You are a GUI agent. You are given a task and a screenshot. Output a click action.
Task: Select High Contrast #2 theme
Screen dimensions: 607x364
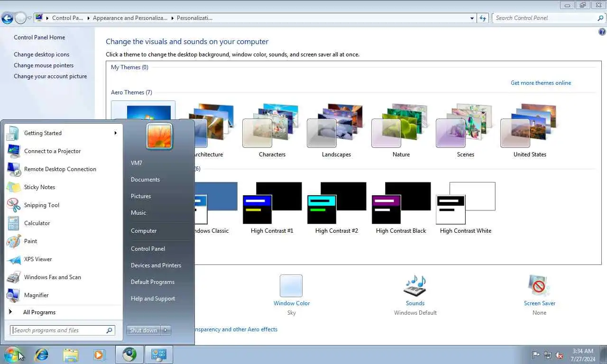[x=336, y=208]
